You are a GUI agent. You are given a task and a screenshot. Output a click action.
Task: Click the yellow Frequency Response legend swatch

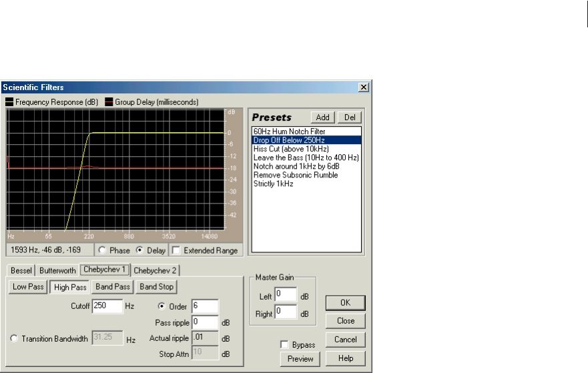point(9,102)
